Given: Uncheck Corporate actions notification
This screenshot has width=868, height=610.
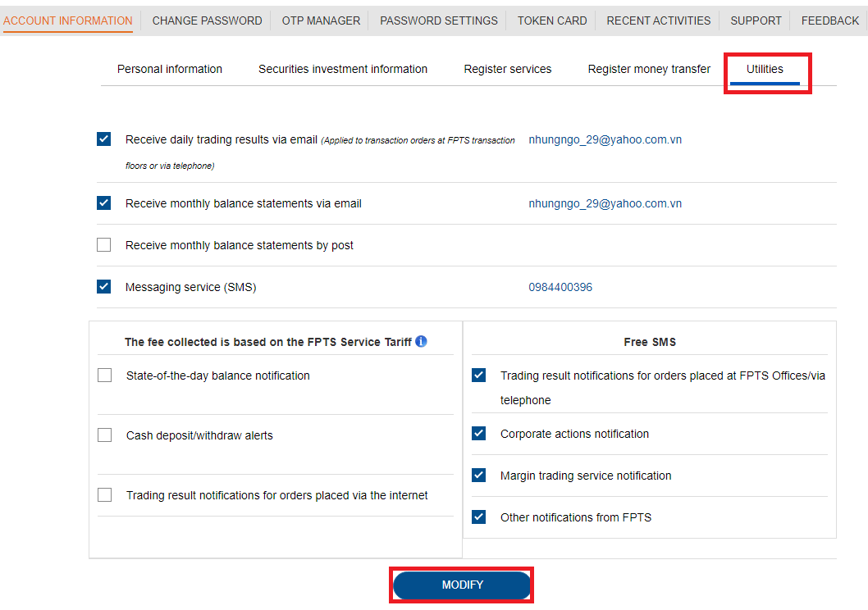Looking at the screenshot, I should coord(479,433).
